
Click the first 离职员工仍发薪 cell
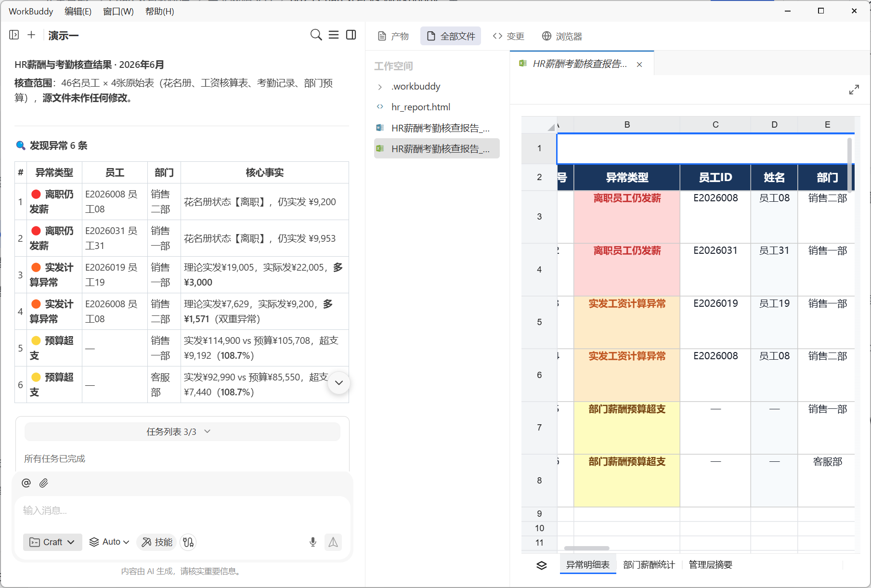pos(627,217)
